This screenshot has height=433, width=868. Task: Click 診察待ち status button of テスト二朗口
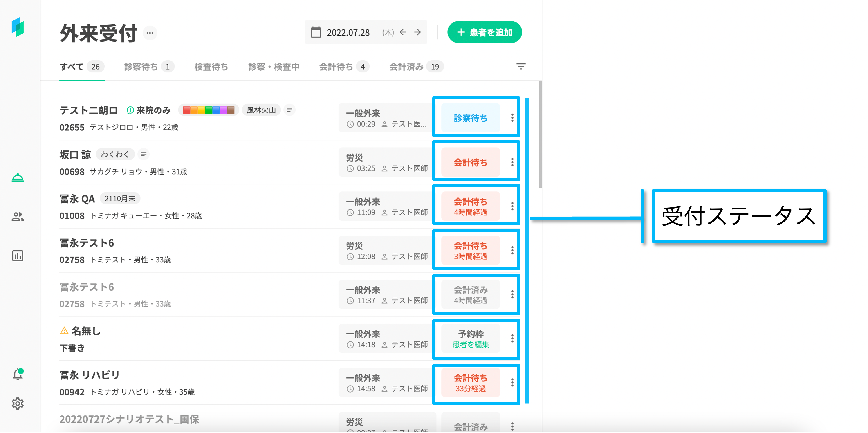(x=470, y=118)
